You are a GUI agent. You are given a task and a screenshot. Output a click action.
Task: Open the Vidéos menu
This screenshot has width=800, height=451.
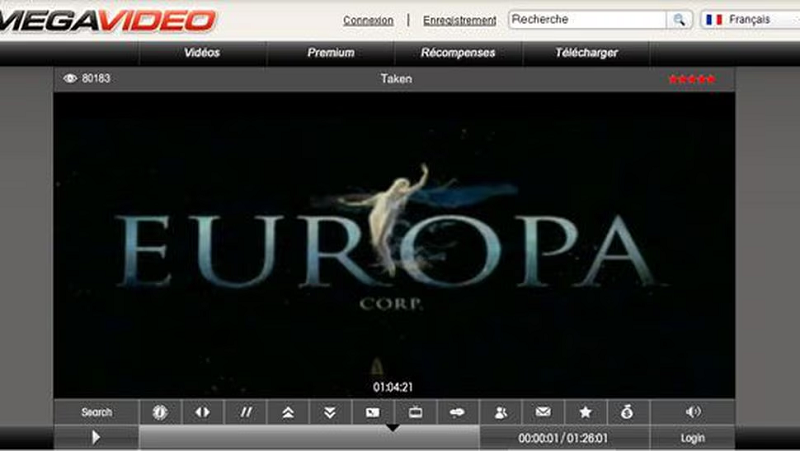202,53
